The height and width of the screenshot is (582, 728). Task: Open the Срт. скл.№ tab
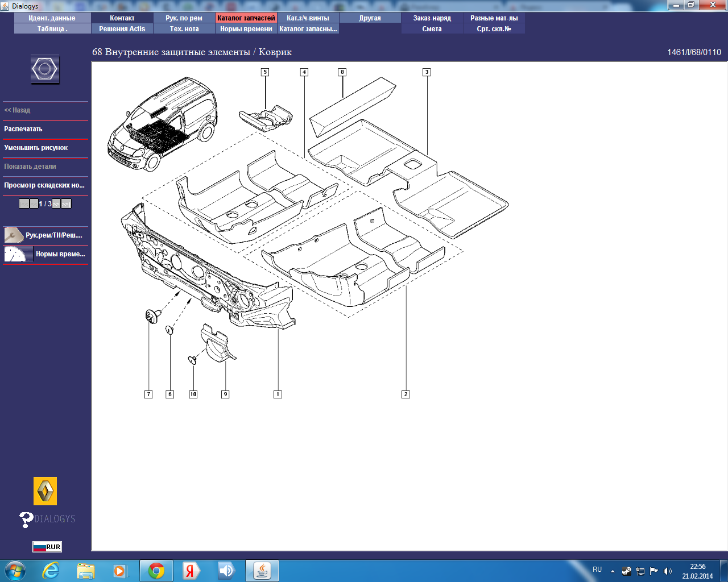tap(494, 29)
